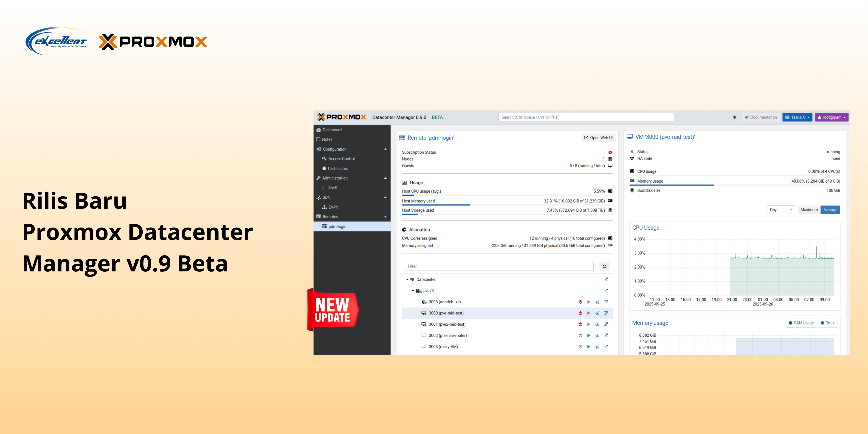868x434 pixels.
Task: Open the Documentation link
Action: [761, 117]
